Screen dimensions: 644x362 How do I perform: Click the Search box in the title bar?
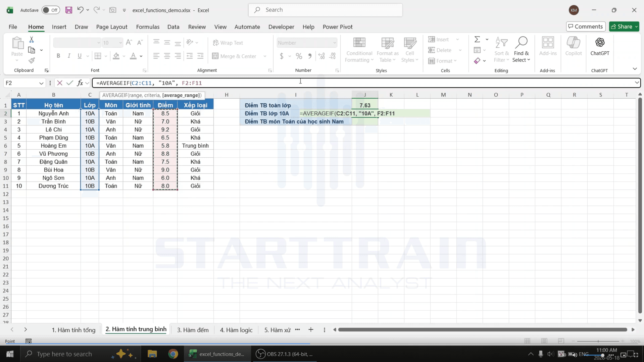[x=325, y=10]
